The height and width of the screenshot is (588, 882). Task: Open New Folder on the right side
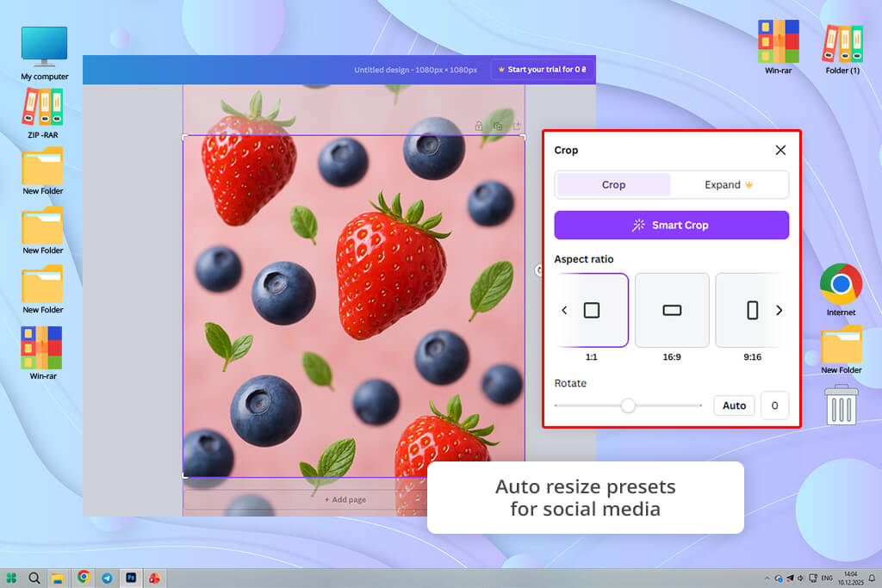841,350
